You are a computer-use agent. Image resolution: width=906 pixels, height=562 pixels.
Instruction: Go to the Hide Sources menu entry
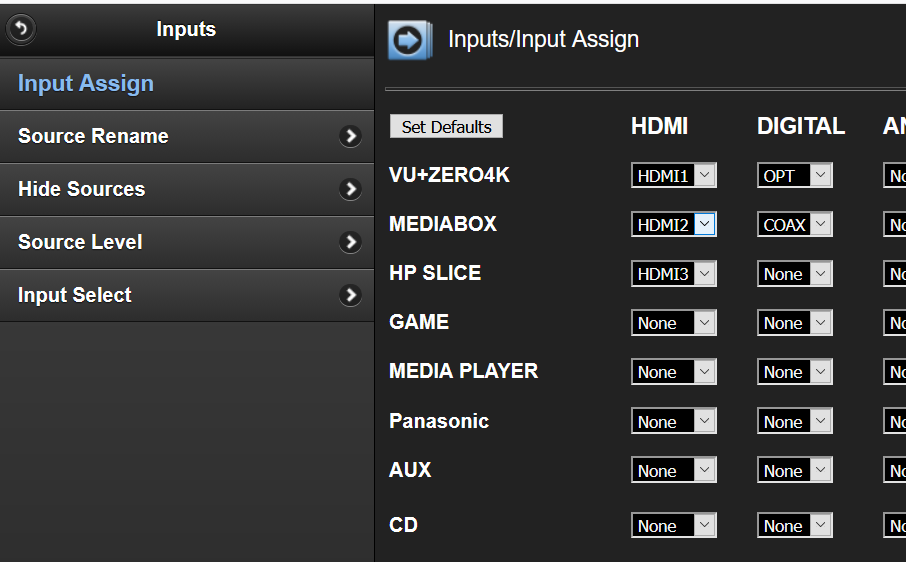coord(81,190)
